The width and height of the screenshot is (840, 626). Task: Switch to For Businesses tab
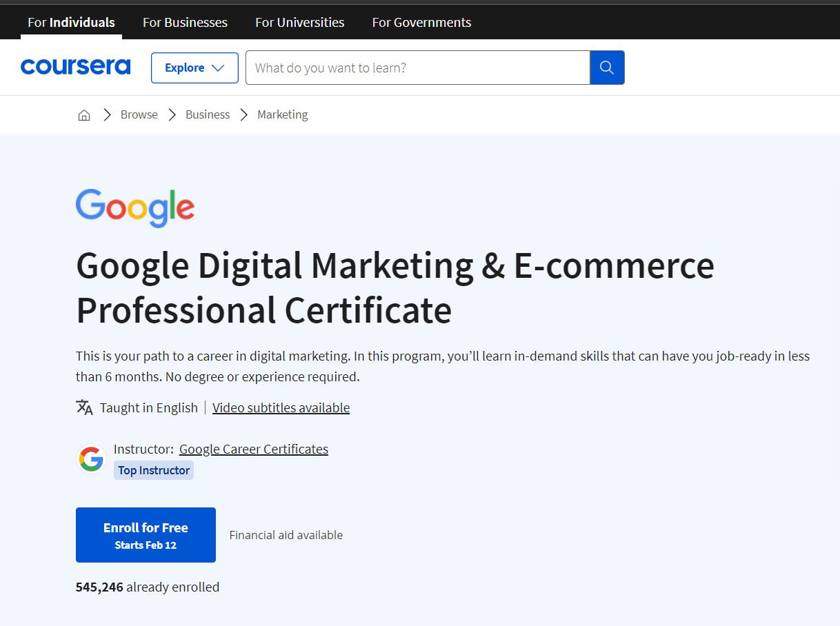point(185,22)
